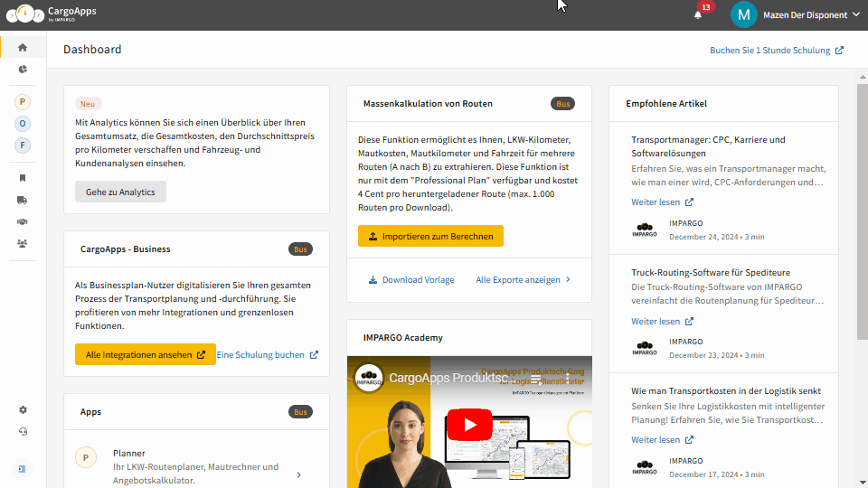
Task: Click download icon beside Download Vorlage
Action: coord(373,280)
